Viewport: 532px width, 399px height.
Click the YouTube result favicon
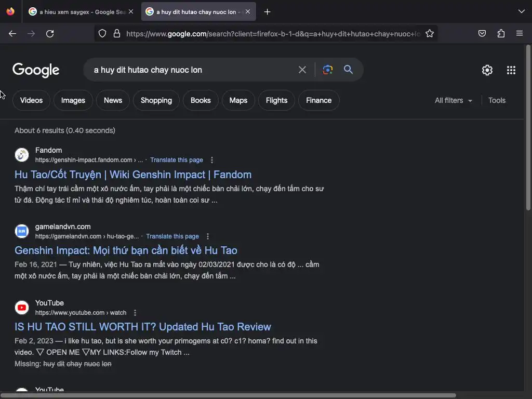click(22, 308)
